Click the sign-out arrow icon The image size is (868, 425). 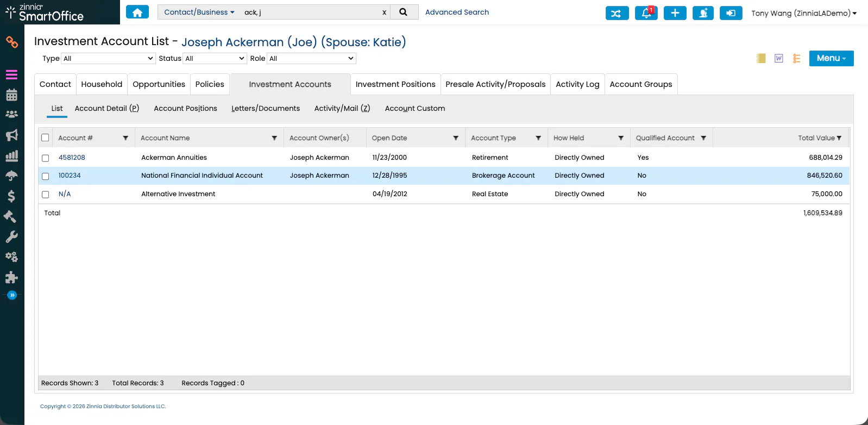(x=731, y=13)
